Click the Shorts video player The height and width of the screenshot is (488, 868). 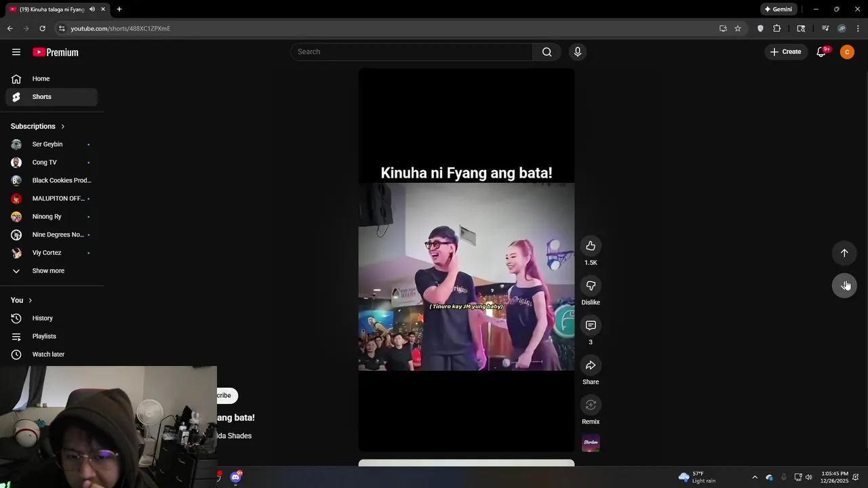467,260
